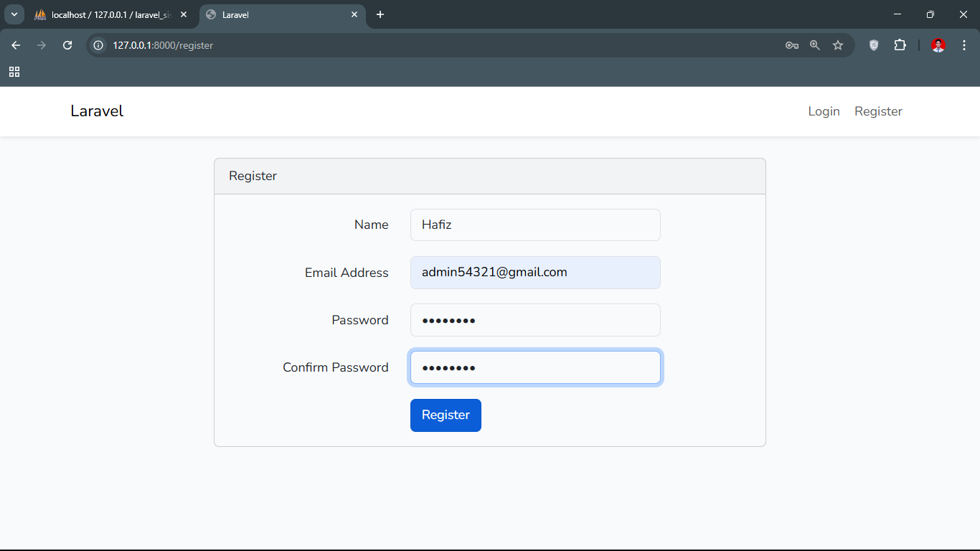Viewport: 980px width, 551px height.
Task: Click the zoom magnifier icon in address bar
Action: [815, 45]
